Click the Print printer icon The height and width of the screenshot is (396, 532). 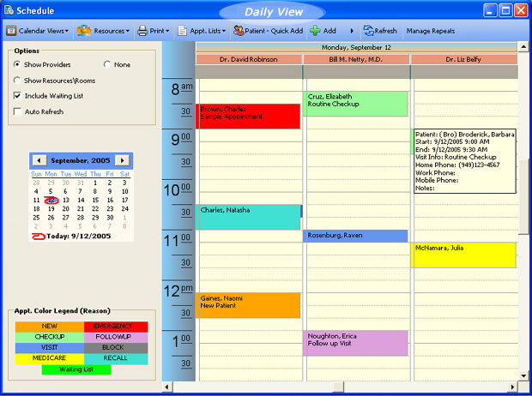point(143,31)
